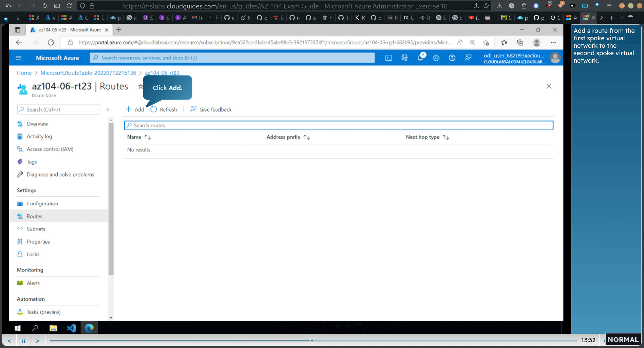Screen dimensions: 644x348
Task: Open Locks under Settings
Action: [x=33, y=254]
